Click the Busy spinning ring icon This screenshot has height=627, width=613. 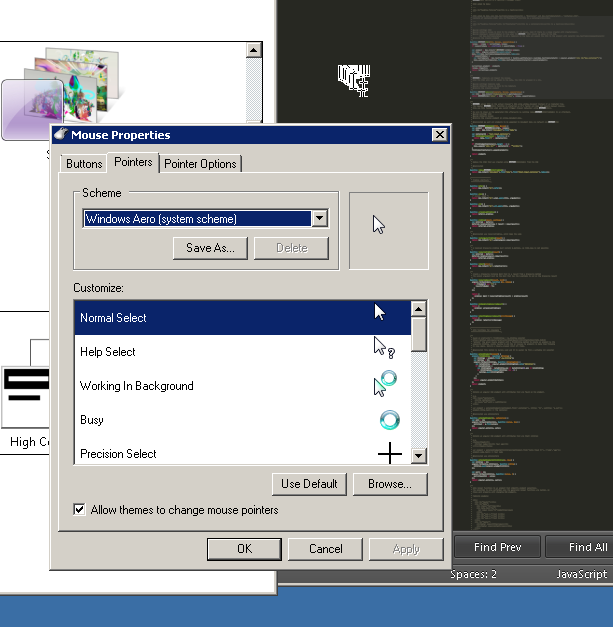(x=389, y=420)
